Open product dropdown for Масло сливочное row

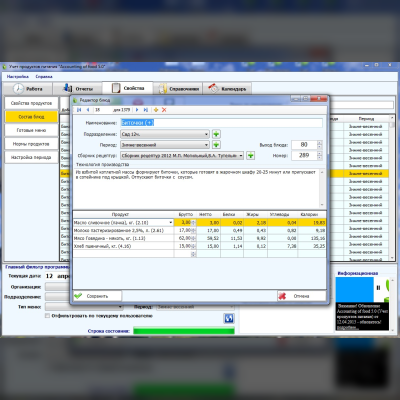(171, 222)
